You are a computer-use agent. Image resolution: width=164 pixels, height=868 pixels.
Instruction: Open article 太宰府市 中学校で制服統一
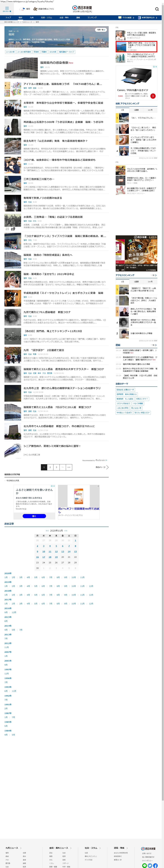(63, 103)
